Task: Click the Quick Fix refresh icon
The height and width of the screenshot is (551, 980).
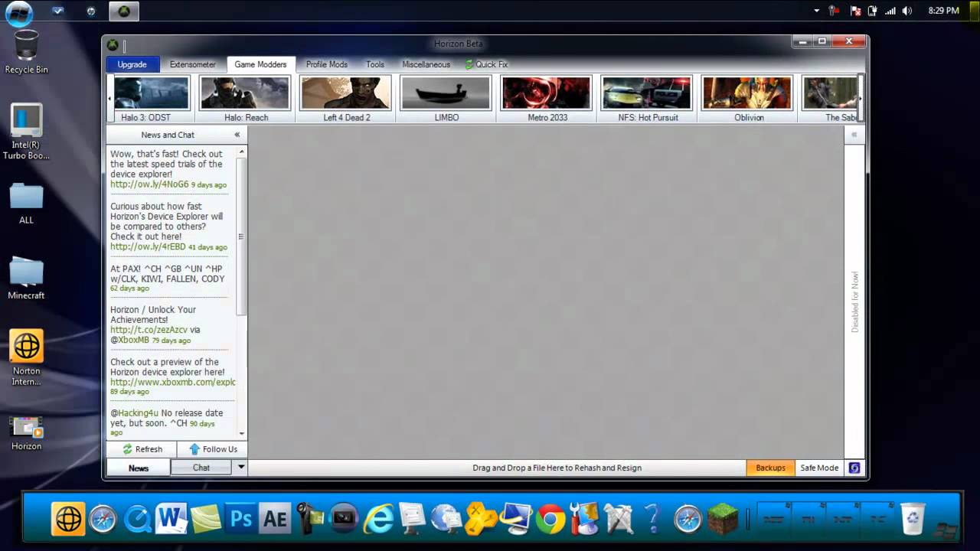Action: pyautogui.click(x=469, y=65)
